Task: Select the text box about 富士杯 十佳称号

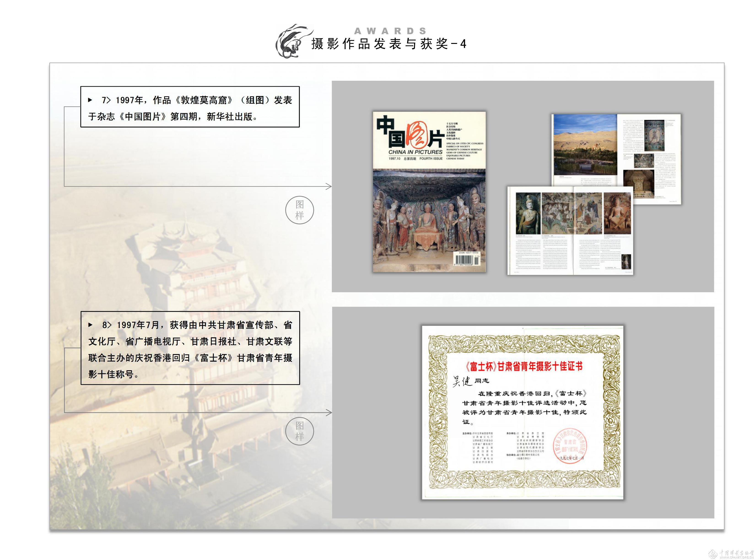Action: tap(190, 348)
